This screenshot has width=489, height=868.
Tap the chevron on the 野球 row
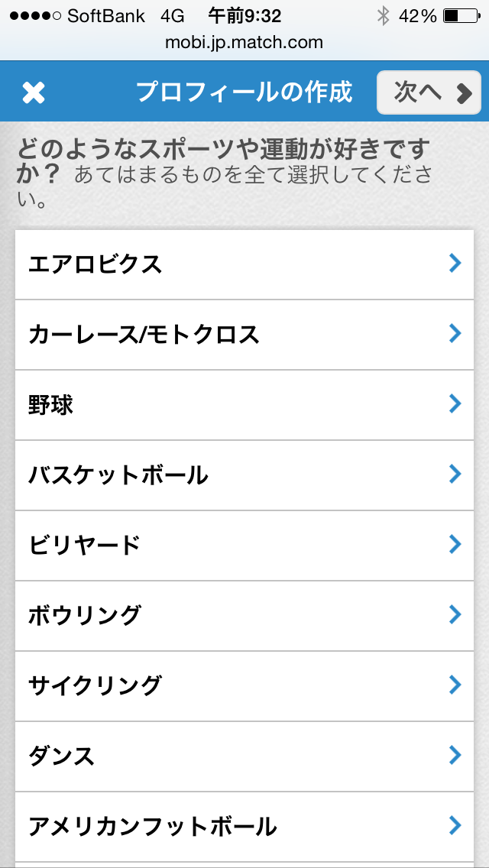pos(455,404)
